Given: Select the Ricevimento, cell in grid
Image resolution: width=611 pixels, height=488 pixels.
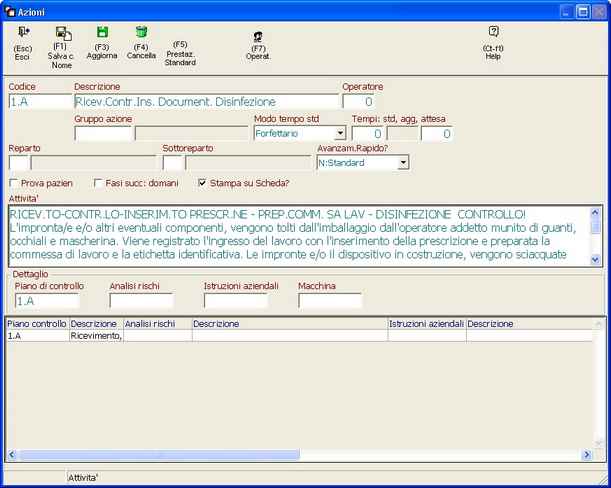Looking at the screenshot, I should point(96,336).
